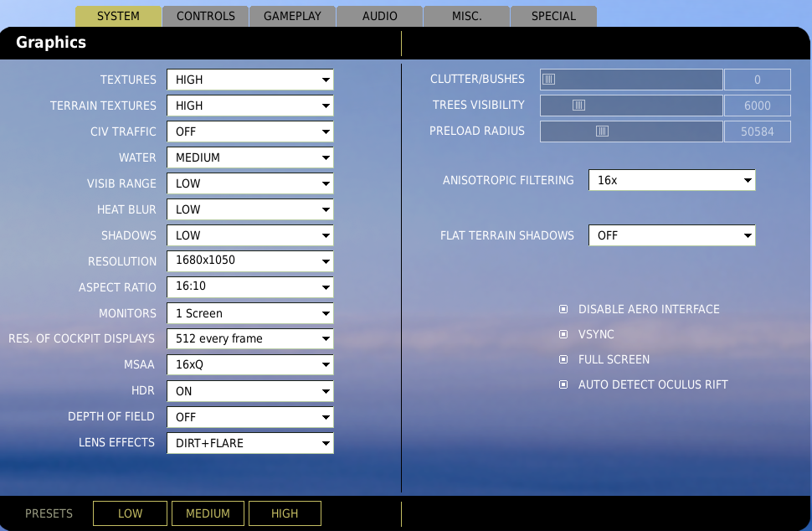Apply the LOW graphics preset
The height and width of the screenshot is (531, 812).
click(x=130, y=513)
